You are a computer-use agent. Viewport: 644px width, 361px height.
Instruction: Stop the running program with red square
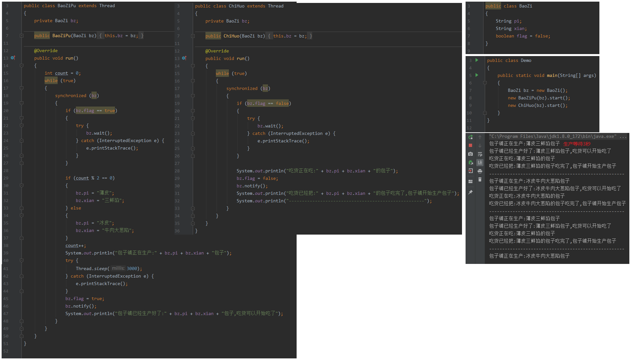470,145
